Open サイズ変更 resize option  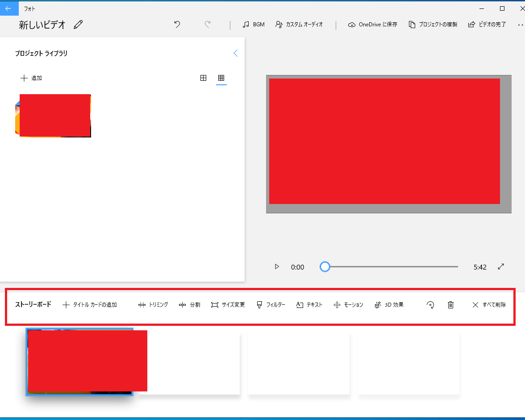228,305
